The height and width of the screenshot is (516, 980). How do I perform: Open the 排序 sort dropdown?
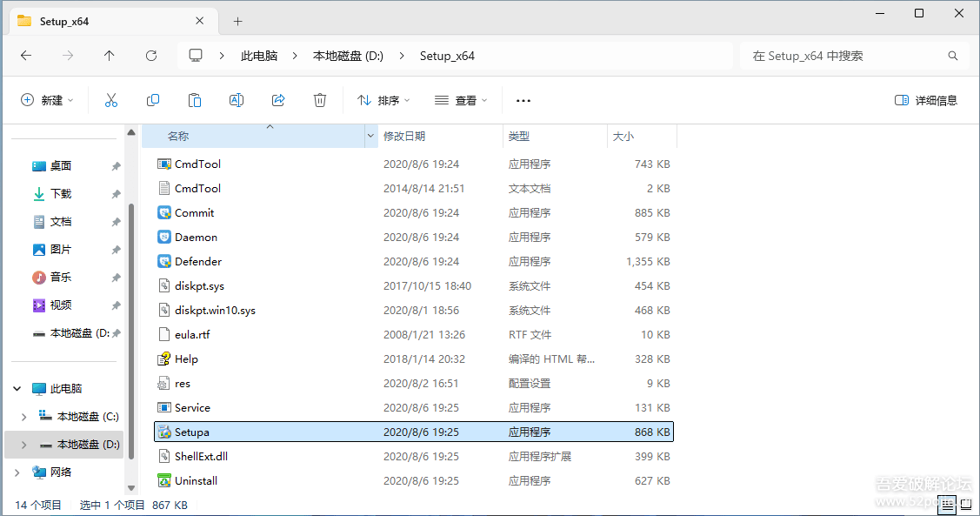click(x=383, y=100)
